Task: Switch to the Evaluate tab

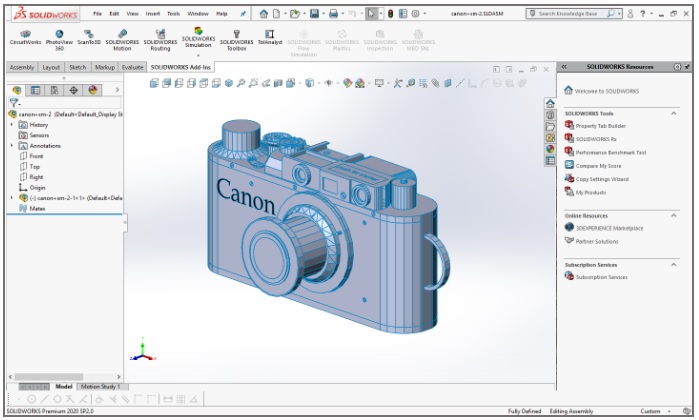Action: 132,67
